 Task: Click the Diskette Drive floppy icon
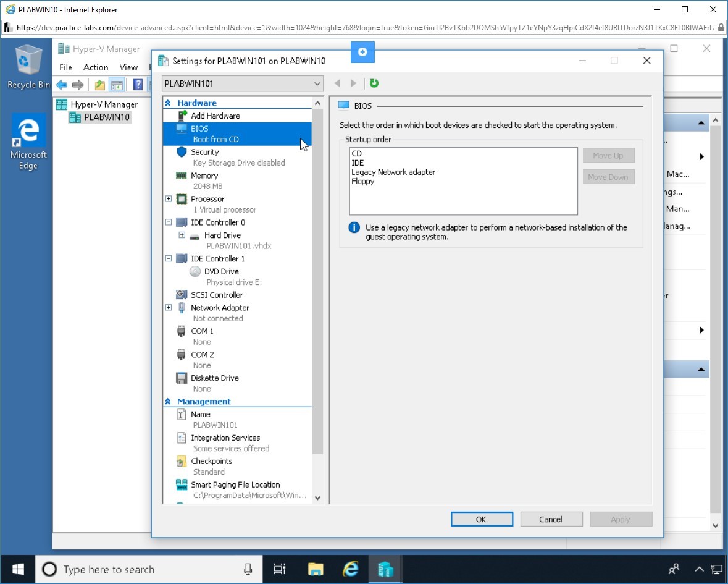point(182,378)
